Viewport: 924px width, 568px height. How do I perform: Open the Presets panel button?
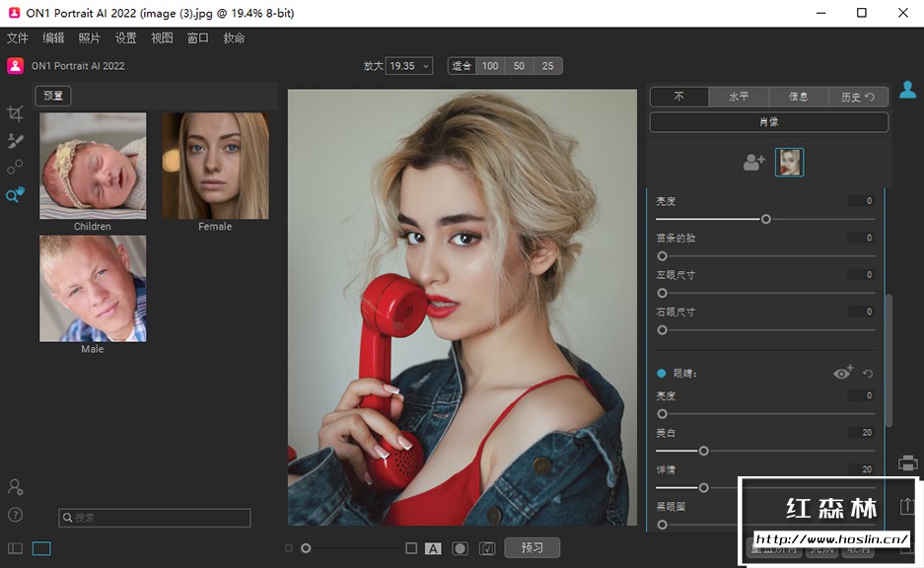click(x=53, y=96)
